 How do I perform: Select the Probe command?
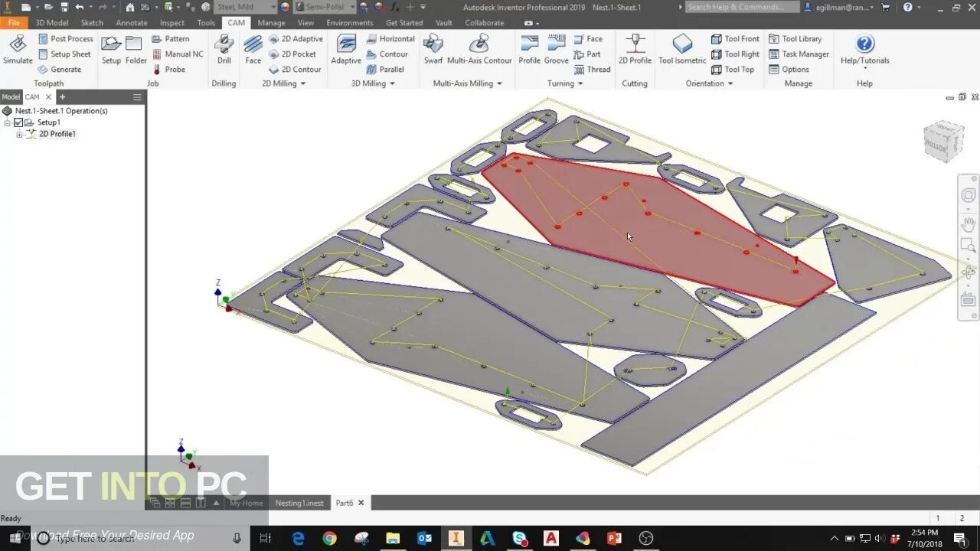(169, 70)
